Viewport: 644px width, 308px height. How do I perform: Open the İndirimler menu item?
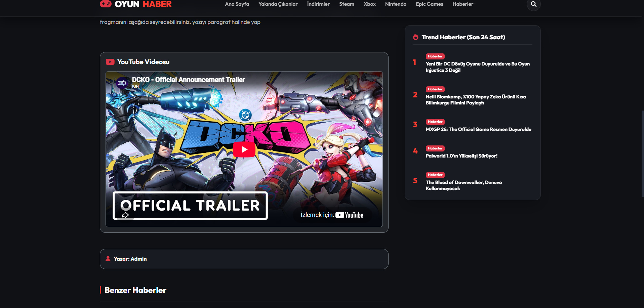click(x=318, y=4)
